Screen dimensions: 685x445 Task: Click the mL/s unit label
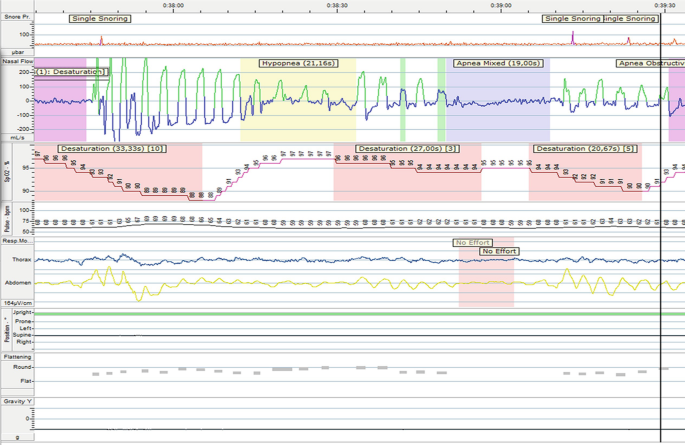click(x=17, y=138)
